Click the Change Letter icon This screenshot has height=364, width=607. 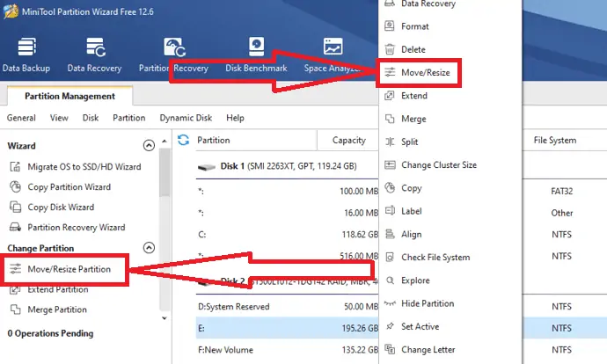pyautogui.click(x=390, y=349)
